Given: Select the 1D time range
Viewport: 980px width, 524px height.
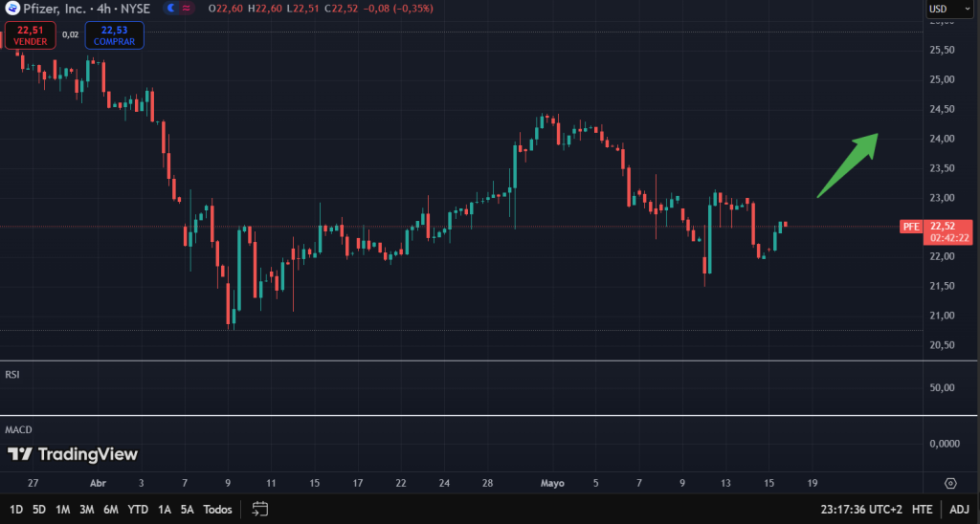Looking at the screenshot, I should point(16,510).
